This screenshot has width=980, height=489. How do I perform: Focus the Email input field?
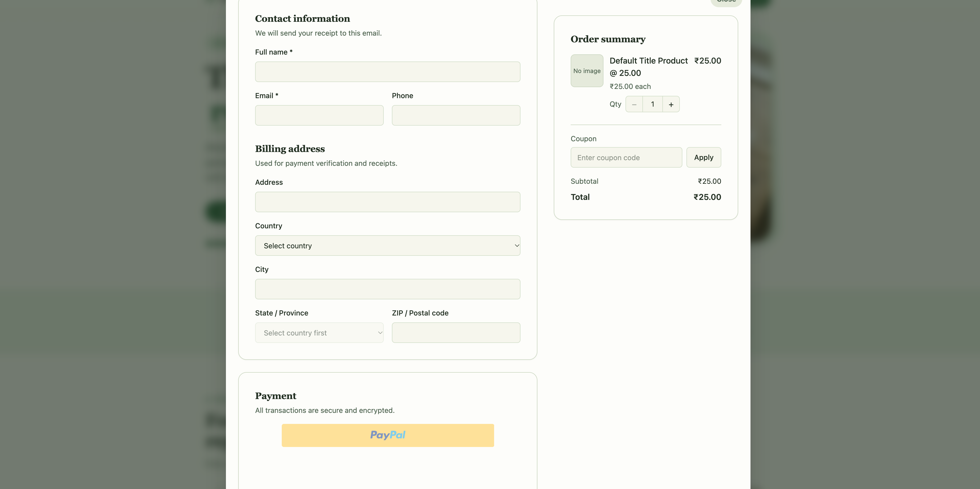pyautogui.click(x=319, y=115)
